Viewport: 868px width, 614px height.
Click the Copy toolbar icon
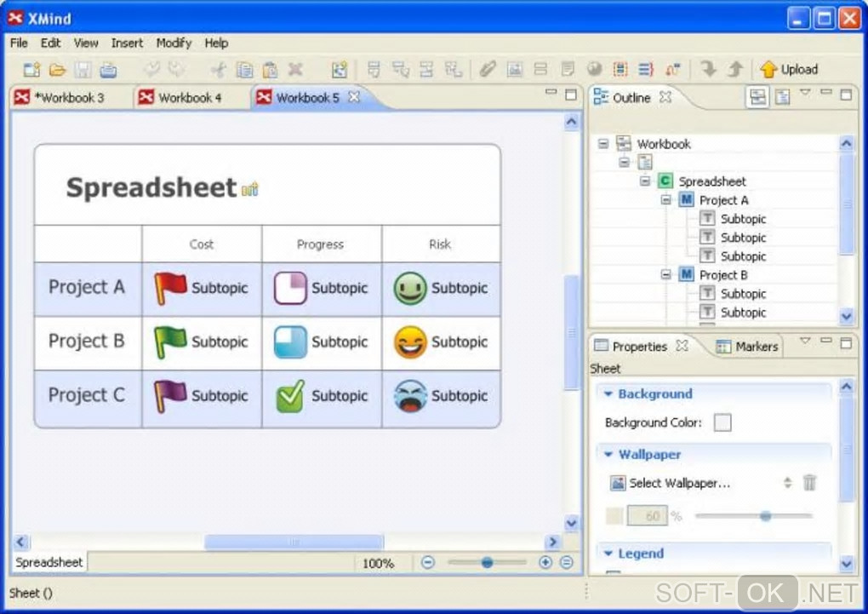click(244, 69)
